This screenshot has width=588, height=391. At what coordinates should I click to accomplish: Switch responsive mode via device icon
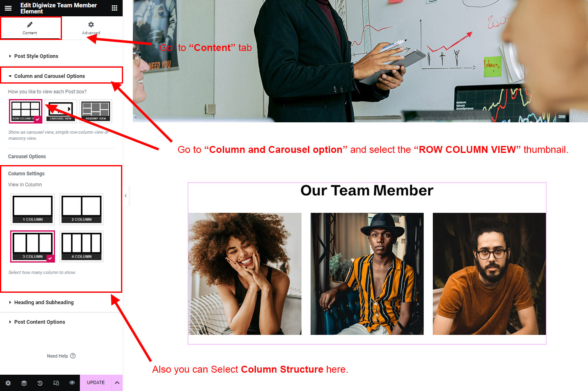pyautogui.click(x=56, y=383)
